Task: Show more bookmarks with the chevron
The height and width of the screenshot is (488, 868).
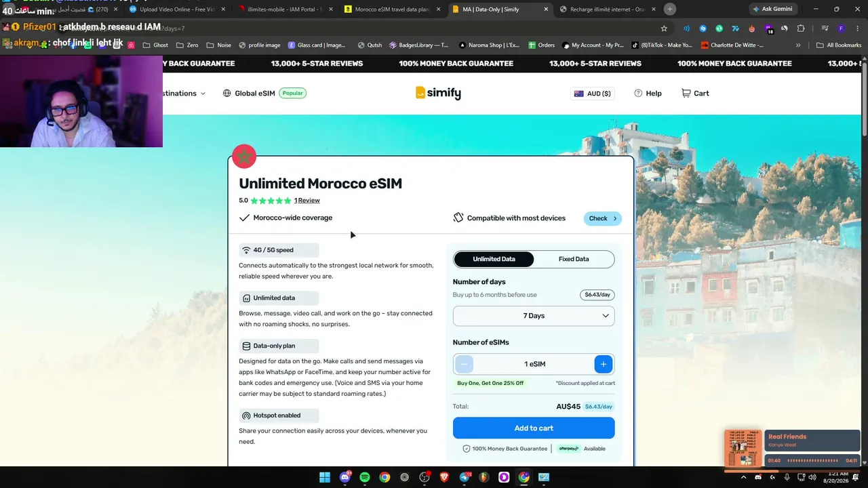Action: pos(798,45)
